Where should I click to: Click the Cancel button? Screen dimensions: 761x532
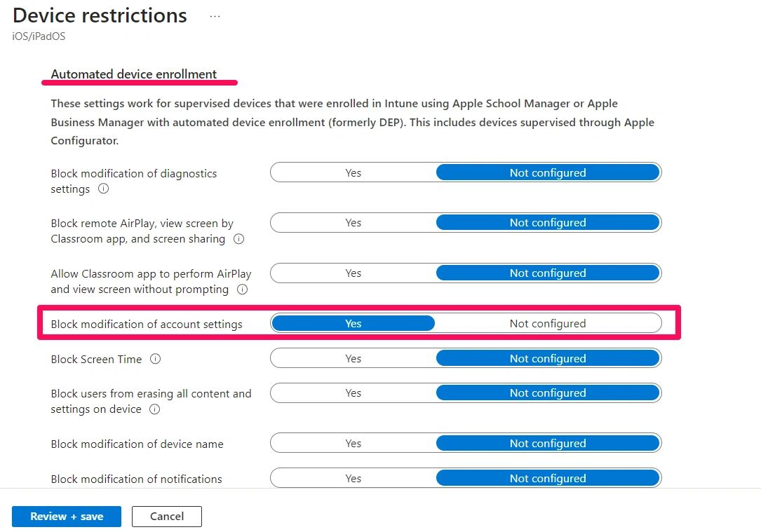coord(166,517)
